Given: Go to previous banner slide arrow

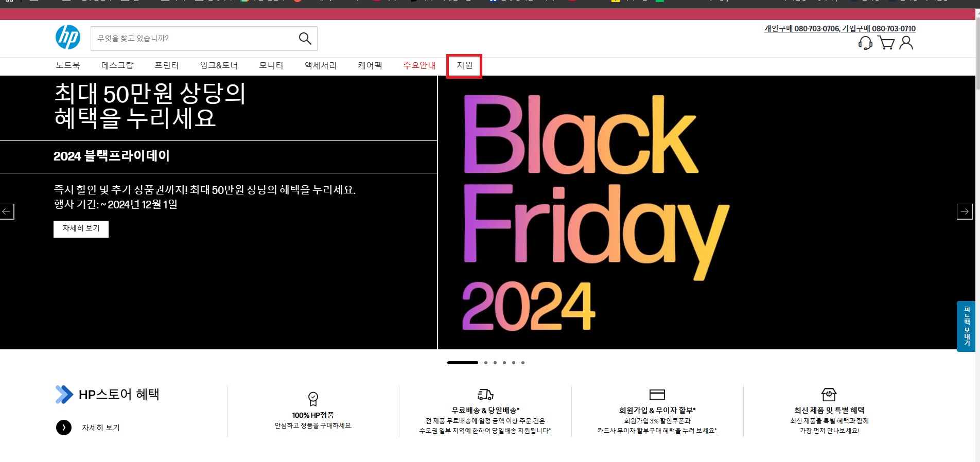Looking at the screenshot, I should tap(7, 211).
